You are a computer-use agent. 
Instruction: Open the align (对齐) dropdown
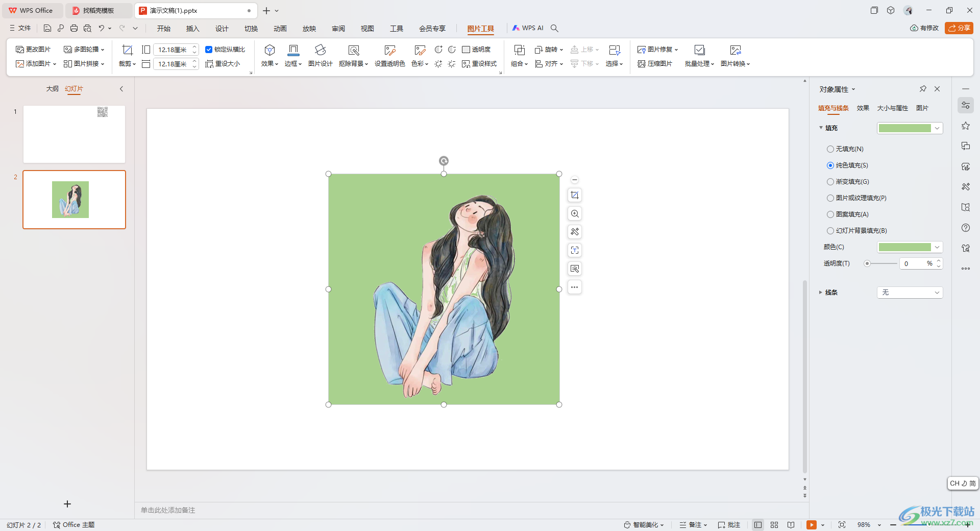click(549, 64)
